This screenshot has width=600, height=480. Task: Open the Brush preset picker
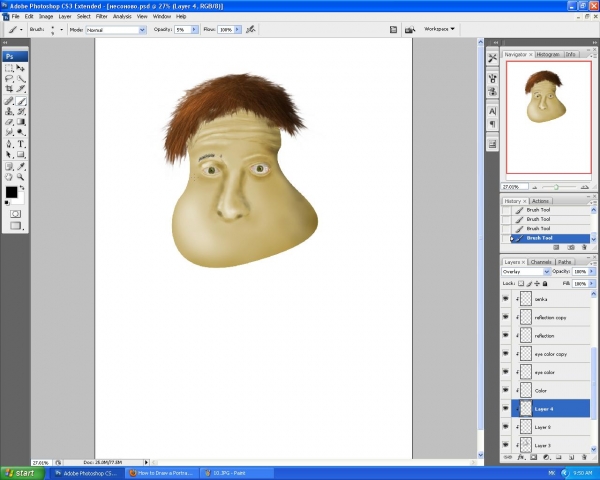click(61, 29)
